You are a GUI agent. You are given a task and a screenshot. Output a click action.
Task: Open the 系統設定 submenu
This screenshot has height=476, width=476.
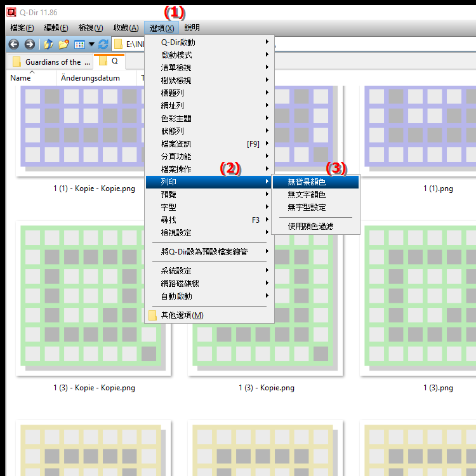point(209,270)
